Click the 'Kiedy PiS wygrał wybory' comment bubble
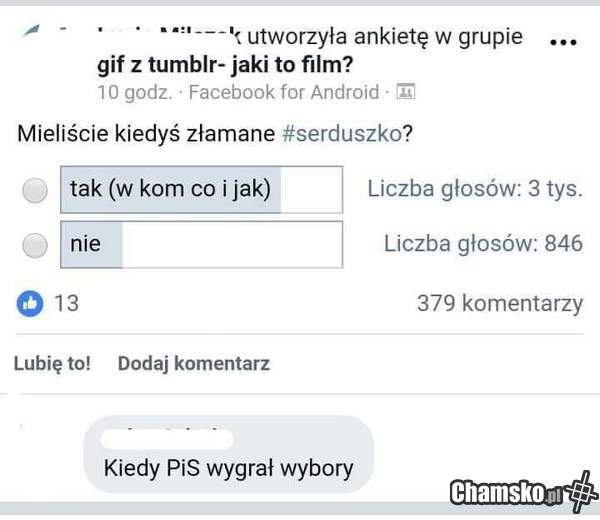Image resolution: width=600 pixels, height=520 pixels. click(x=228, y=455)
